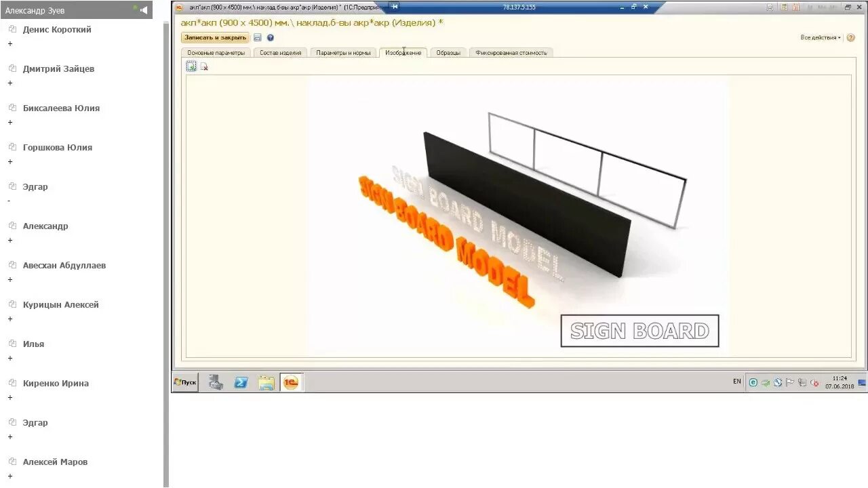Open the blue help question mark icon

(271, 38)
